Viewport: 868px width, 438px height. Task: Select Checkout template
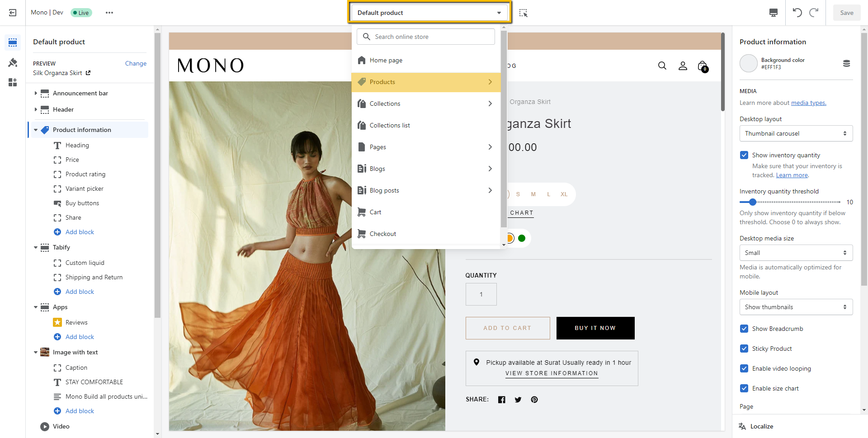[426, 234]
